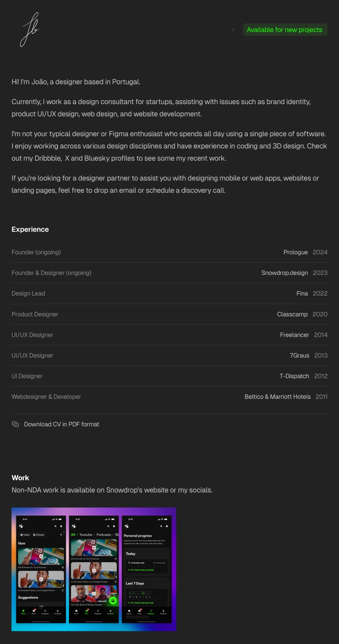Click the sparkle icon near the availability badge
The image size is (339, 644).
coord(233,30)
